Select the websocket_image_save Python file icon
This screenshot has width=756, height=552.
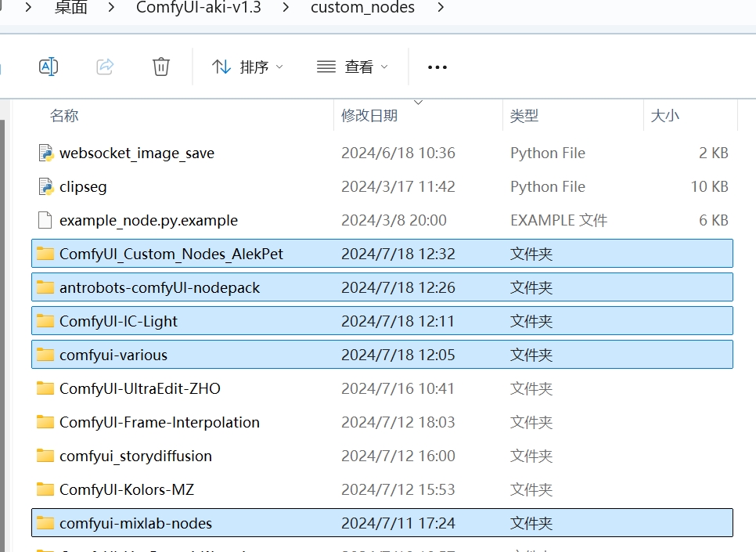point(46,153)
